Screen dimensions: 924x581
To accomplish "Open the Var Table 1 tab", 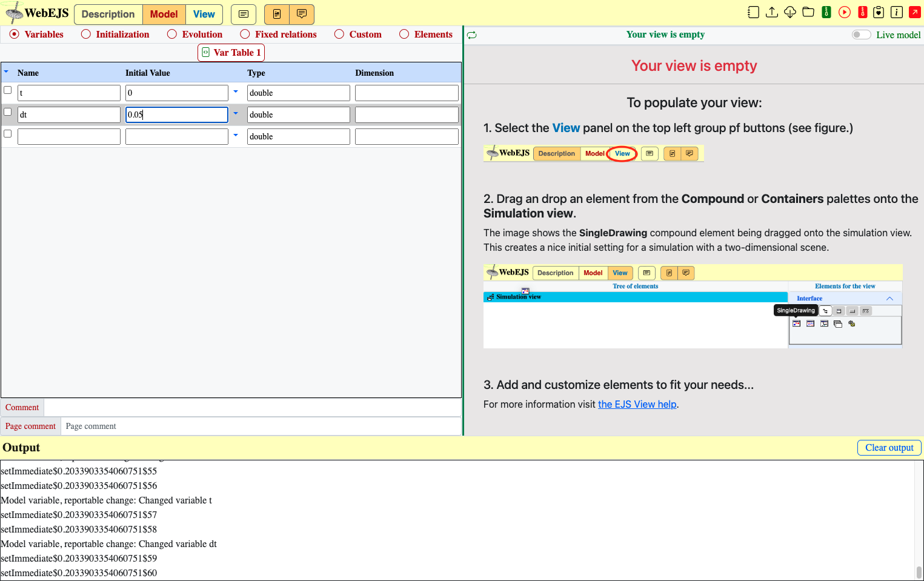I will coord(231,53).
